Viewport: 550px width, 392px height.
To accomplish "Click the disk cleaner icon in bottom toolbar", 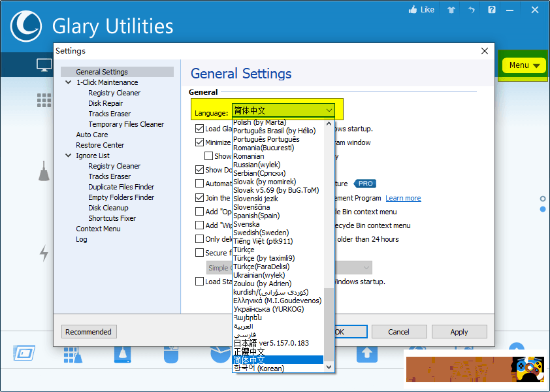I will pyautogui.click(x=122, y=355).
